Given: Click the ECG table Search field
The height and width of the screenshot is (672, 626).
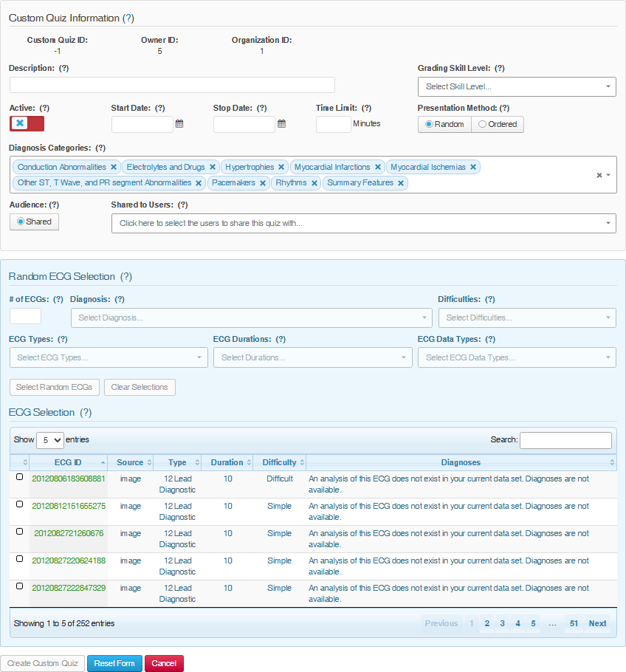Looking at the screenshot, I should point(565,440).
